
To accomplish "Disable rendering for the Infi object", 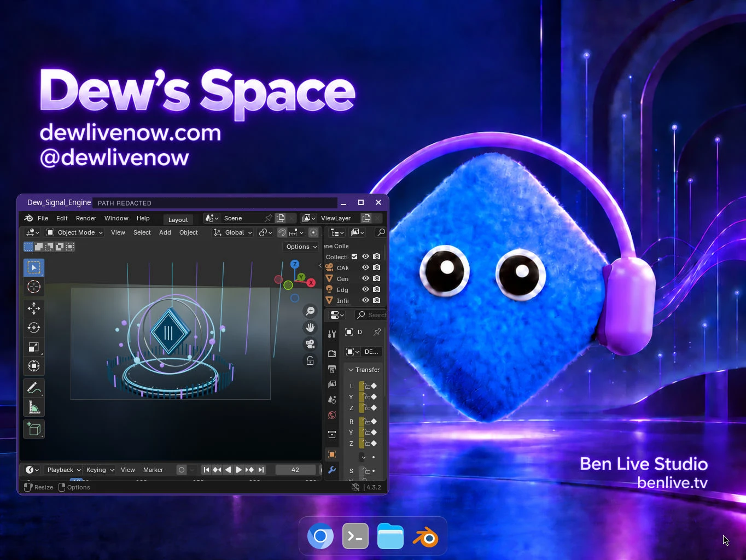I will pos(376,300).
